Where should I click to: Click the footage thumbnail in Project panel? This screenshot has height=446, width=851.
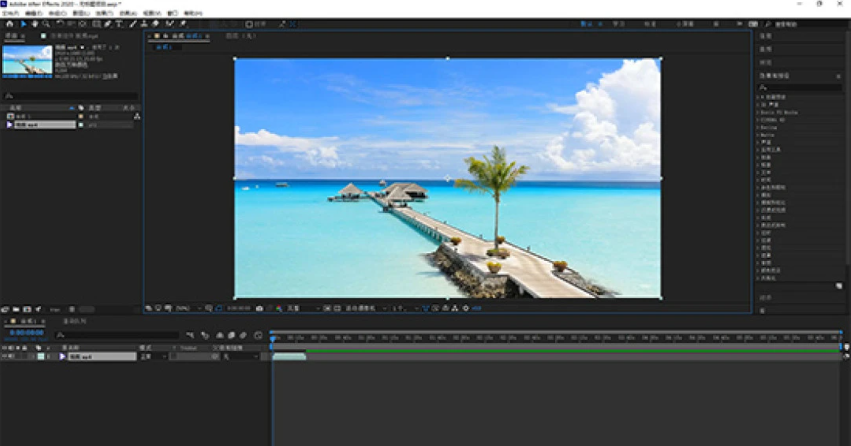click(27, 60)
